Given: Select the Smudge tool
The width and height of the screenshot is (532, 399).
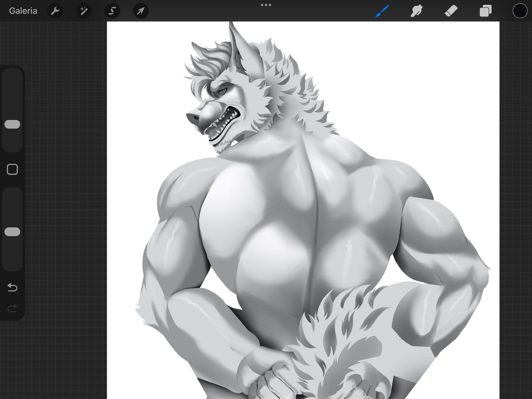Looking at the screenshot, I should pos(416,11).
